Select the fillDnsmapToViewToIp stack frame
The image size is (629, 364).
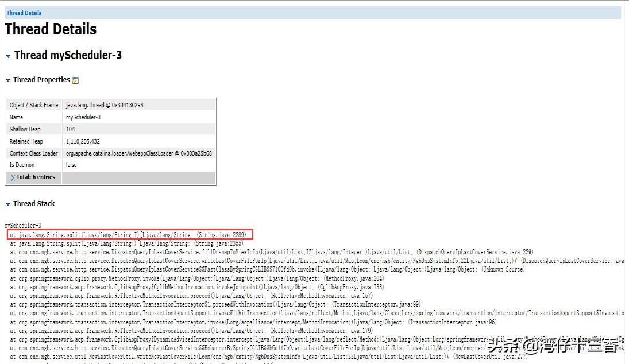[271, 252]
